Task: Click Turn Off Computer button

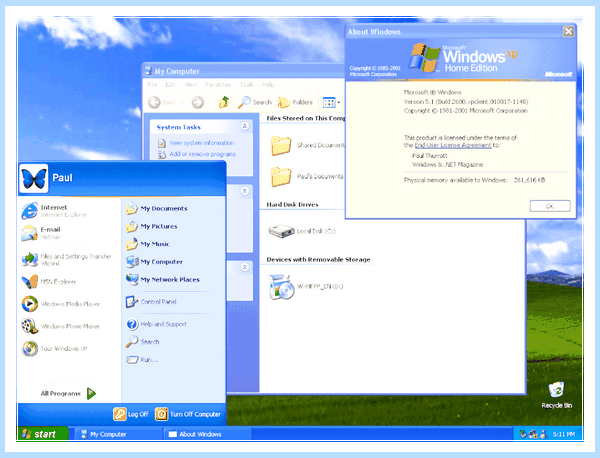Action: point(188,414)
